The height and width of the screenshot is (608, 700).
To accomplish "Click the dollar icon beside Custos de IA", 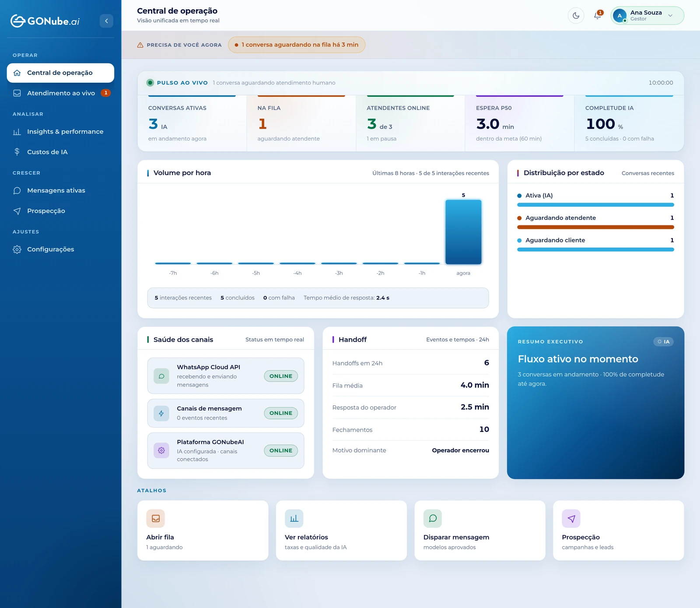I will (17, 152).
